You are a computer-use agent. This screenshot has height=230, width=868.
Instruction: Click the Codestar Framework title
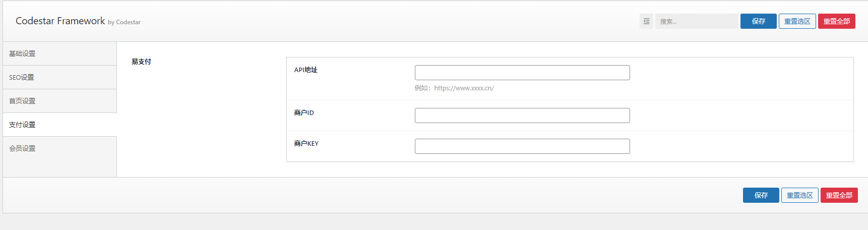click(x=60, y=21)
